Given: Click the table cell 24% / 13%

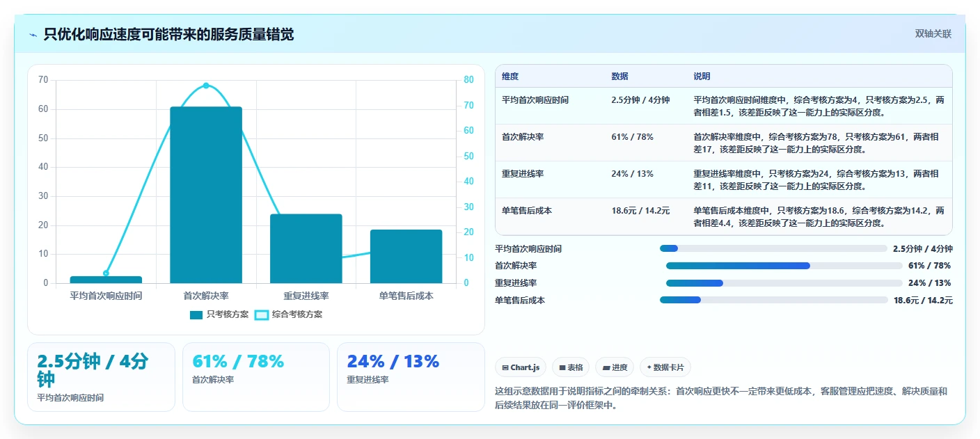Looking at the screenshot, I should click(x=632, y=174).
